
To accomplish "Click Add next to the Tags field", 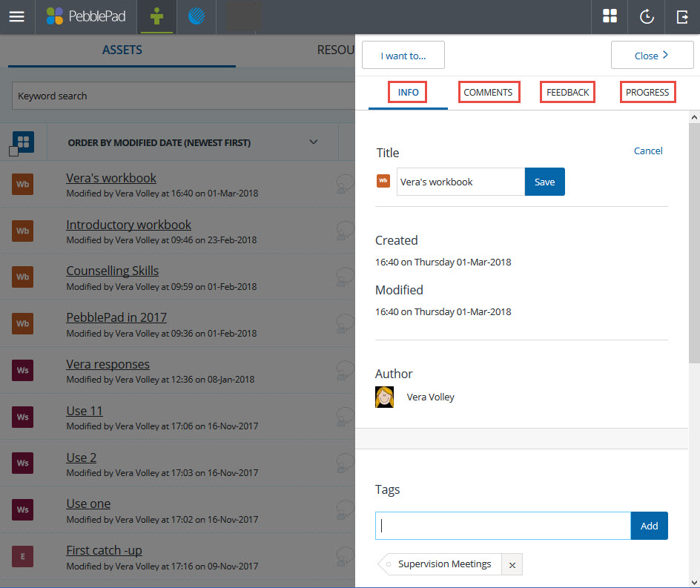I will point(649,526).
